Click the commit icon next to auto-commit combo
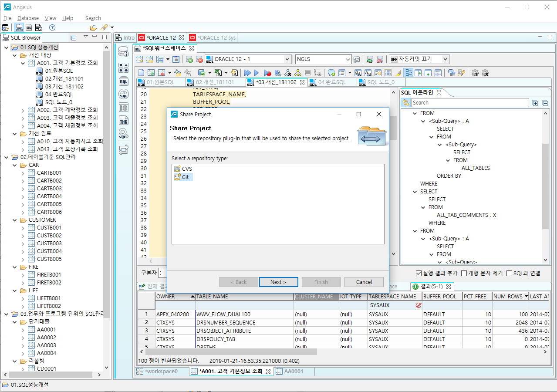This screenshot has height=392, width=557. (x=370, y=59)
